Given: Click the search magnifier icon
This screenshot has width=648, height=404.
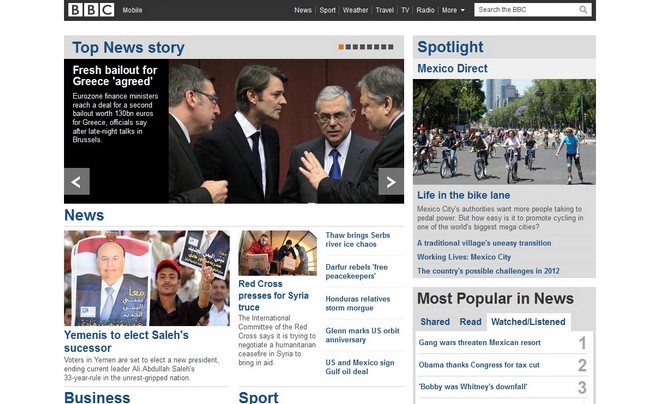Looking at the screenshot, I should pyautogui.click(x=583, y=10).
